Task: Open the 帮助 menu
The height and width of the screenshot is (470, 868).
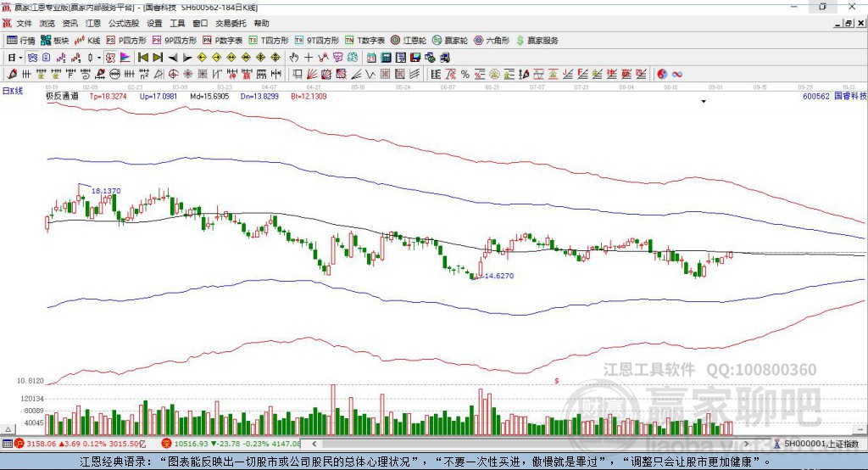Action: click(261, 23)
